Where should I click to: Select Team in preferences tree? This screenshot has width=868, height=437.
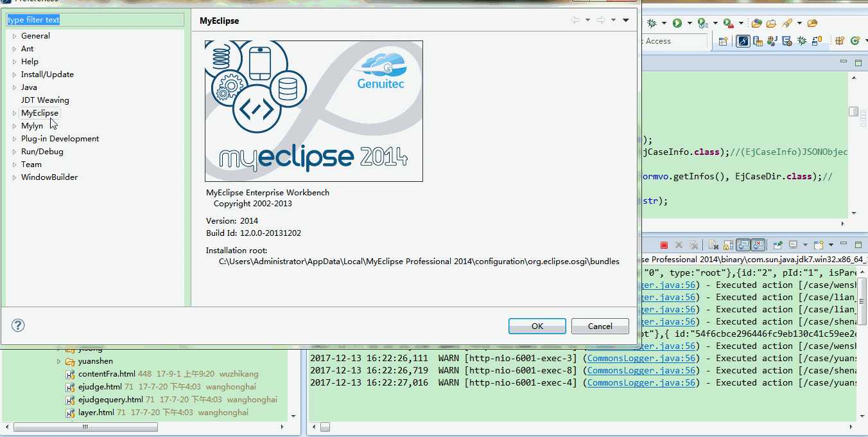31,165
